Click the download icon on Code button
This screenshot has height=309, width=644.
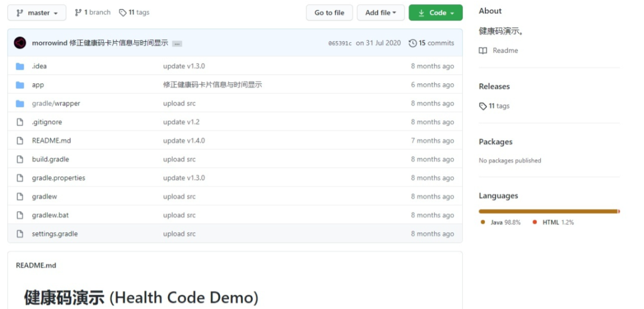(x=422, y=13)
